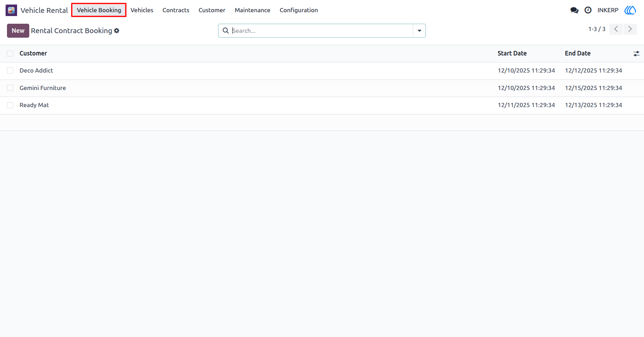Open optional columns adjust icon
The height and width of the screenshot is (337, 644).
point(636,54)
